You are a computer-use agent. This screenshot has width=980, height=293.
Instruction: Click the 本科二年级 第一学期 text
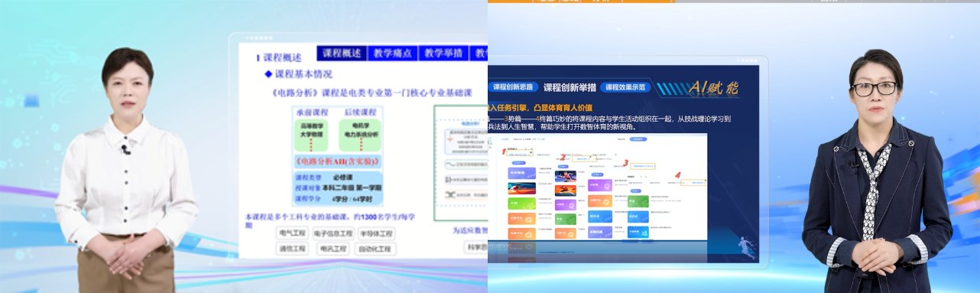(x=352, y=187)
